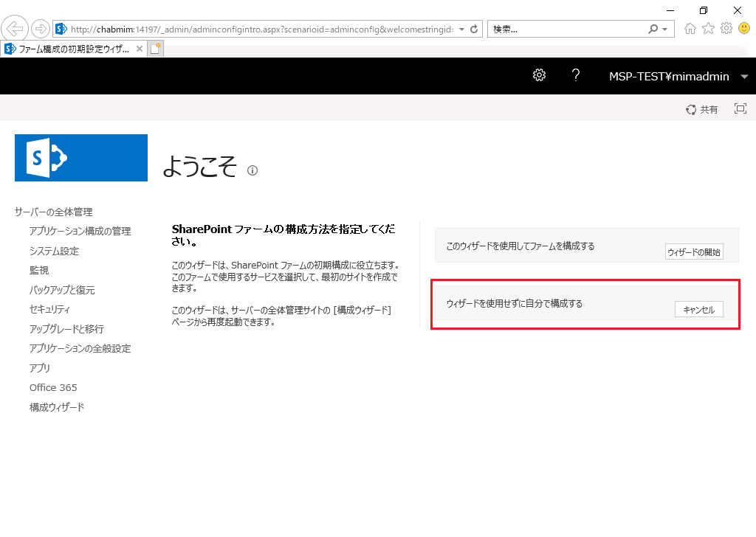Click the キャンセル button

[x=698, y=310]
